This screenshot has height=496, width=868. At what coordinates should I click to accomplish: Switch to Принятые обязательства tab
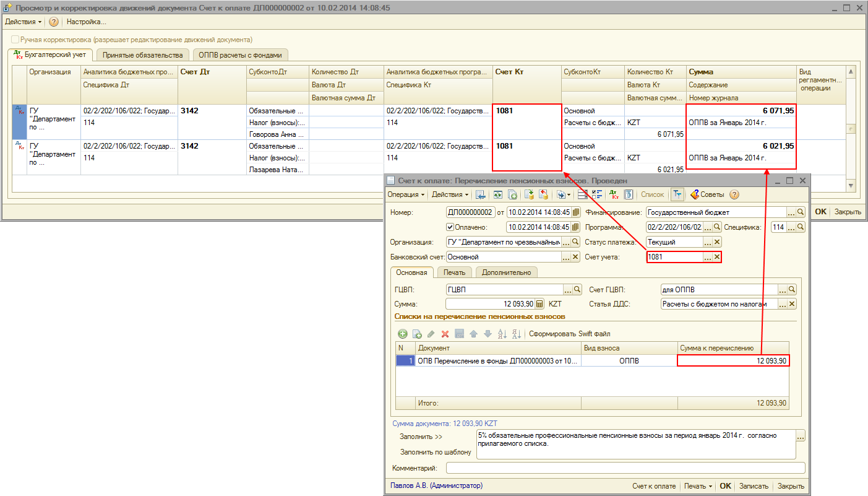pos(143,55)
